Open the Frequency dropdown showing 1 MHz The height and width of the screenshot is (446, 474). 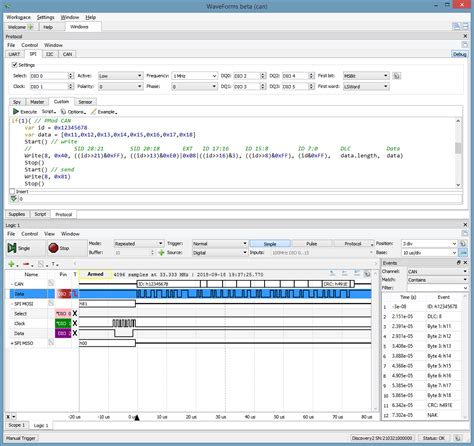click(x=195, y=76)
